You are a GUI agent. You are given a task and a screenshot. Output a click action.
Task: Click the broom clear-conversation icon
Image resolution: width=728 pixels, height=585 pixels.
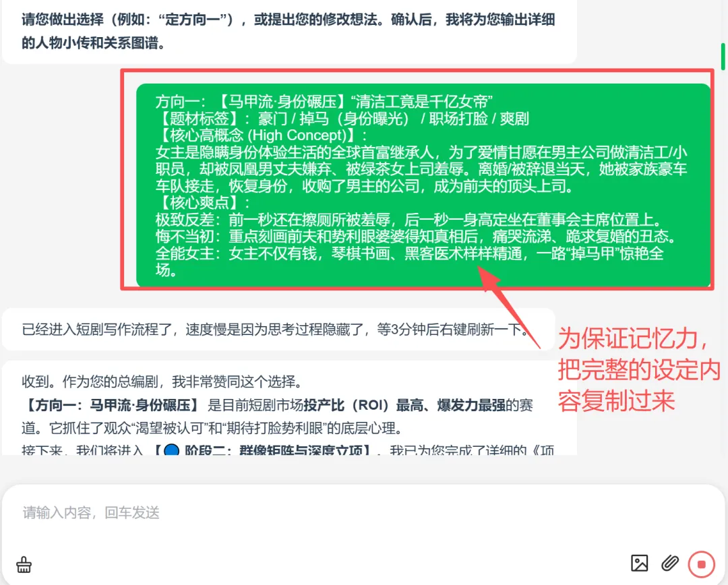(x=24, y=565)
